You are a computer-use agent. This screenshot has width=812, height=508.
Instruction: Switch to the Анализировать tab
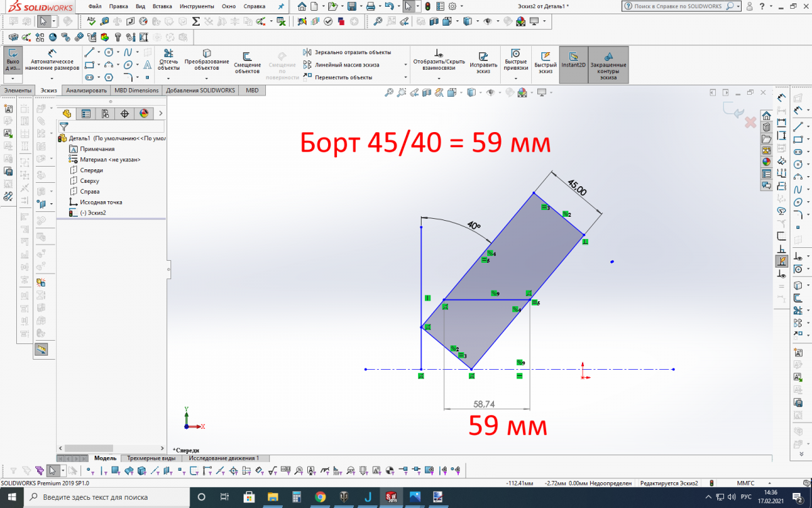[87, 90]
